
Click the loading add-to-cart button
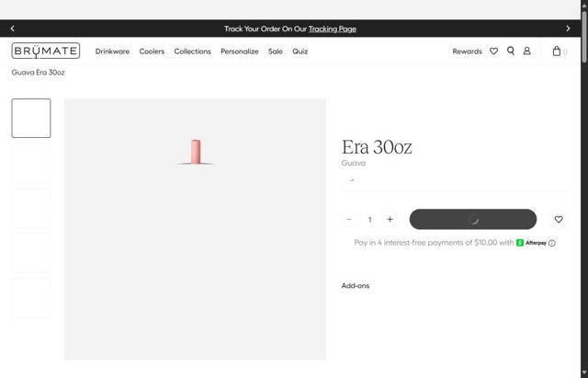tap(472, 220)
